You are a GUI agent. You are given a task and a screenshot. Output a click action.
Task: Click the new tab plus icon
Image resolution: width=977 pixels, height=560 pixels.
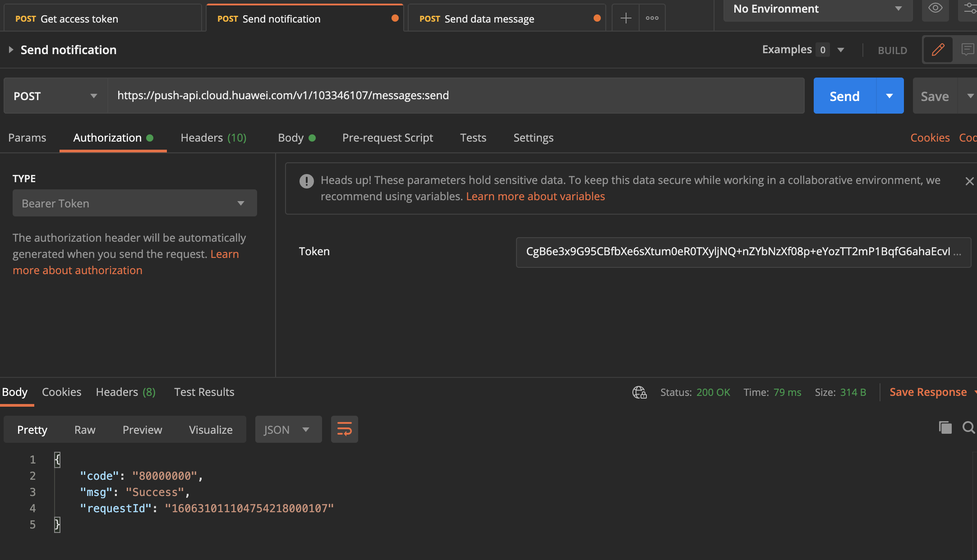coord(626,18)
